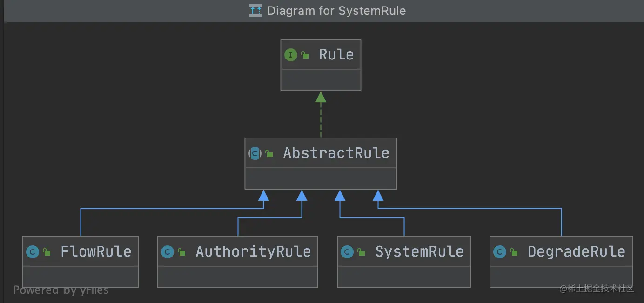Viewport: 644px width, 303px height.
Task: Click the diagram icon beside the title
Action: pyautogui.click(x=256, y=10)
